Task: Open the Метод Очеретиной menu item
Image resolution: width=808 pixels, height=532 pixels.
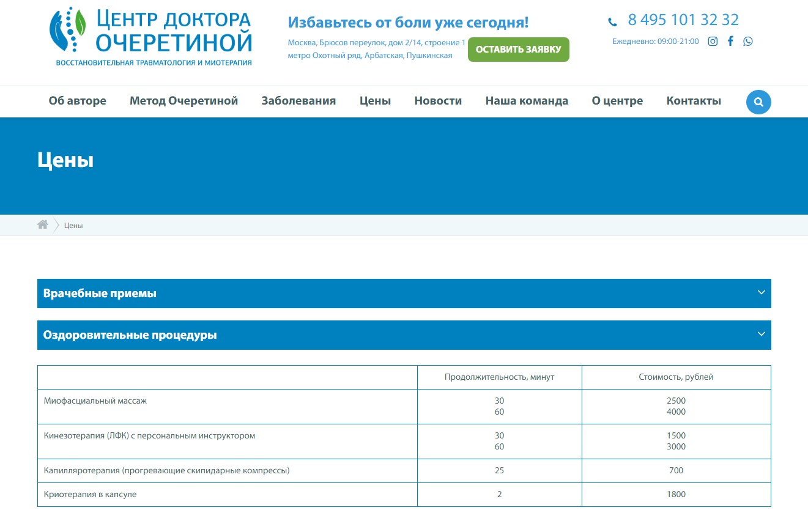Action: pyautogui.click(x=183, y=101)
